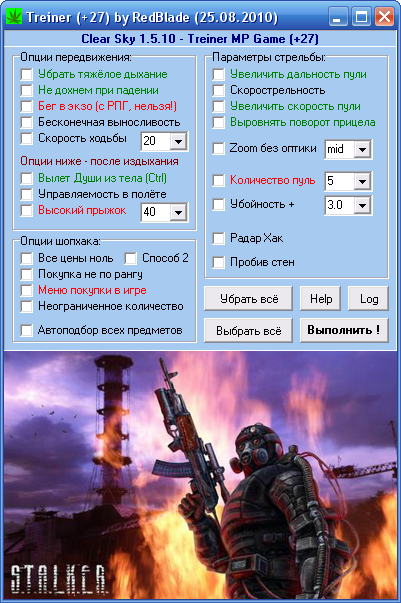Open the Скорость ходьбы value dropdown
This screenshot has width=401, height=603.
pyautogui.click(x=178, y=142)
